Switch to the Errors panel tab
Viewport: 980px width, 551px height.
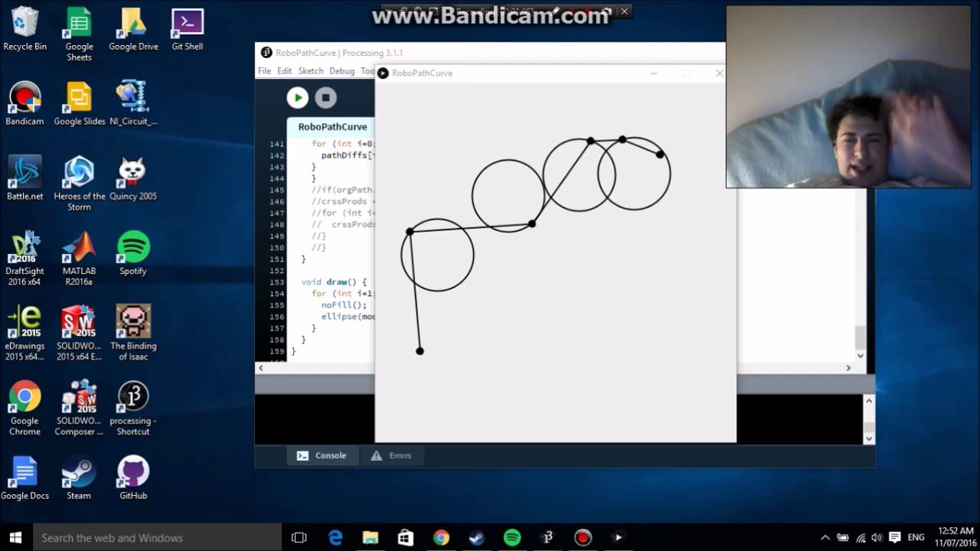[391, 455]
